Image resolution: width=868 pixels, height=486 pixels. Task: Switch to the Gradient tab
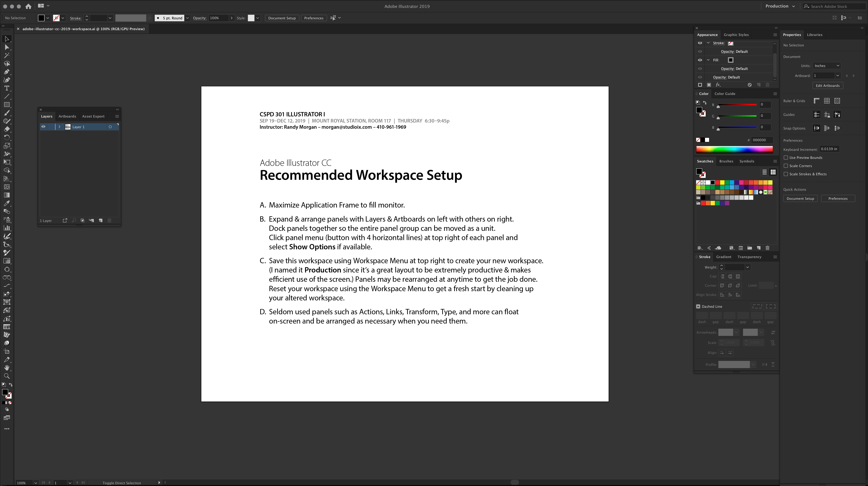tap(724, 257)
